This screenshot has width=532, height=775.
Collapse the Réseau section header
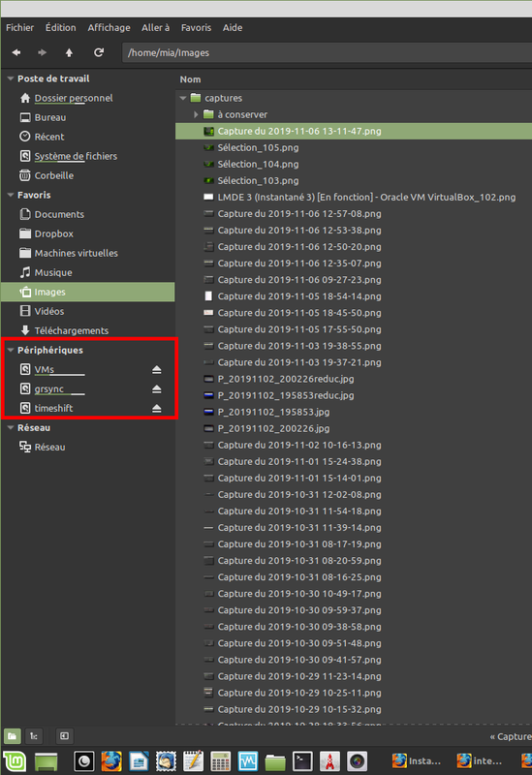(11, 427)
